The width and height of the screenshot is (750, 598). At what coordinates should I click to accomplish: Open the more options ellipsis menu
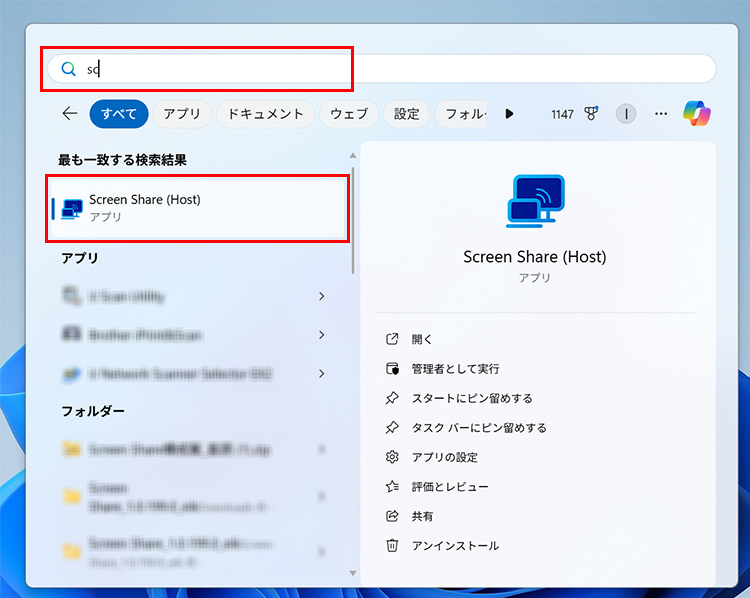(660, 114)
